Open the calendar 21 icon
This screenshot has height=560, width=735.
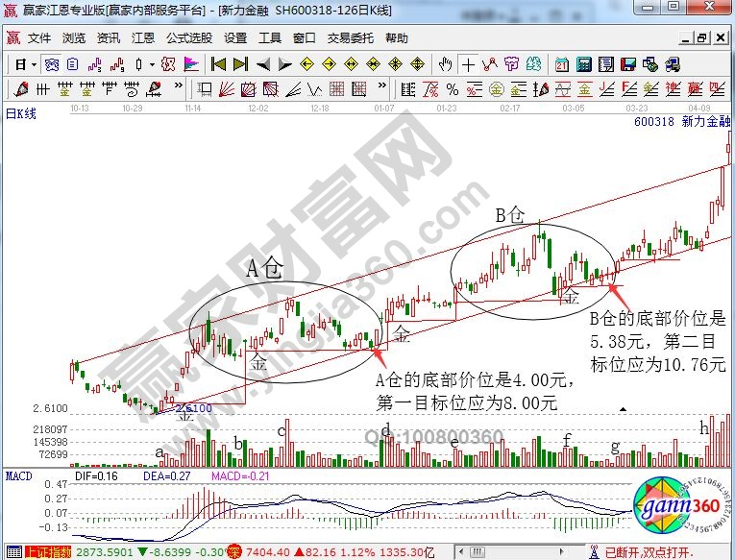[561, 64]
